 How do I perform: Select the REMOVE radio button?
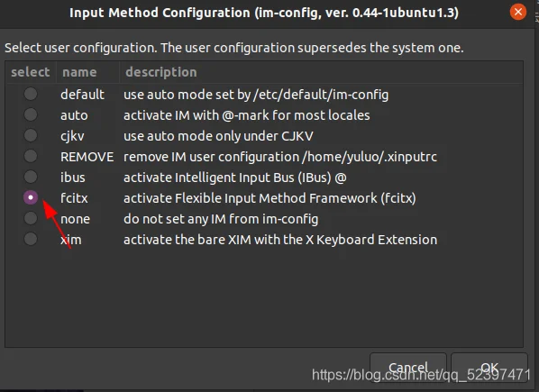click(x=31, y=156)
